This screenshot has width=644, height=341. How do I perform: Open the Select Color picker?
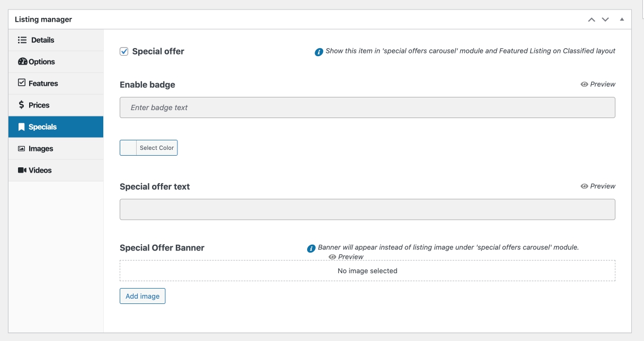point(149,148)
